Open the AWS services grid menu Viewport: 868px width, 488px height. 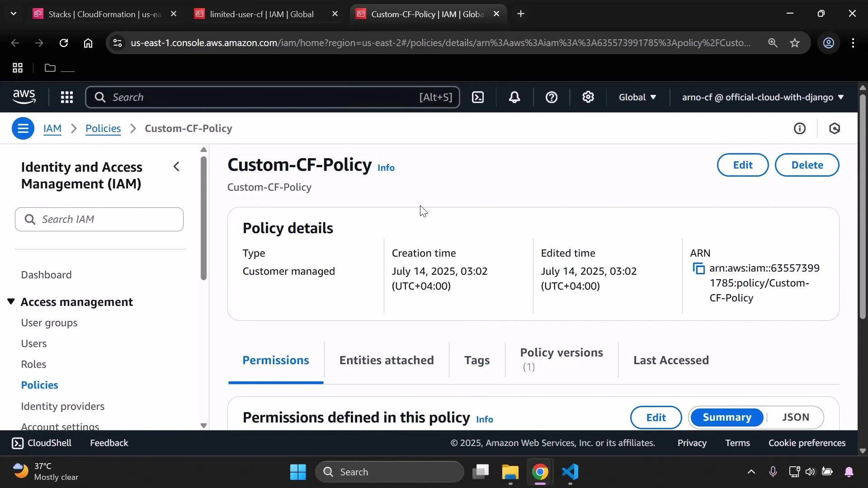[x=66, y=97]
